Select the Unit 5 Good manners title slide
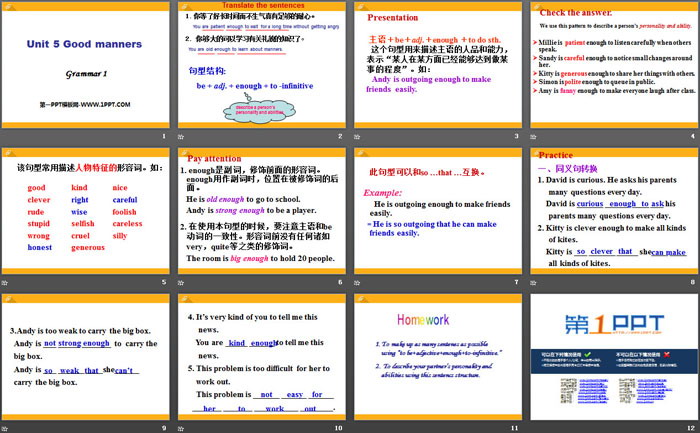Viewport: 700px width, 433px height. coord(86,65)
